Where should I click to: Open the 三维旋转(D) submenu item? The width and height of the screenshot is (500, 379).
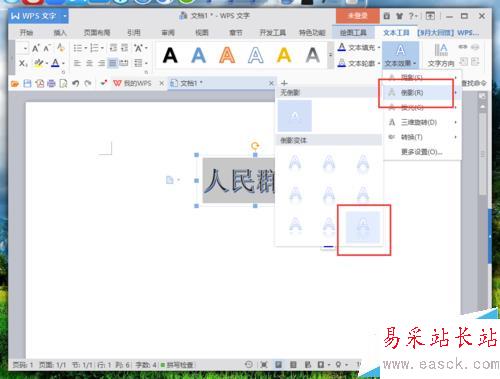[422, 122]
